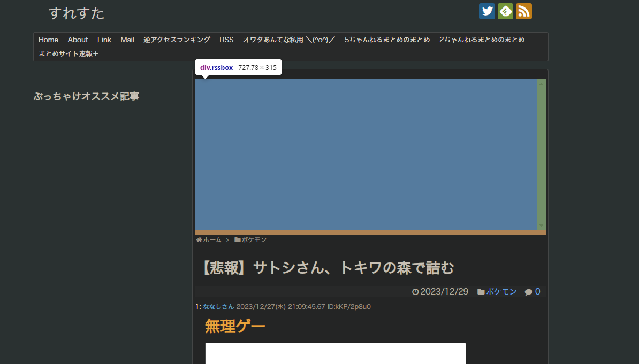639x364 pixels.
Task: Click the orange RSS feed icon
Action: point(523,11)
